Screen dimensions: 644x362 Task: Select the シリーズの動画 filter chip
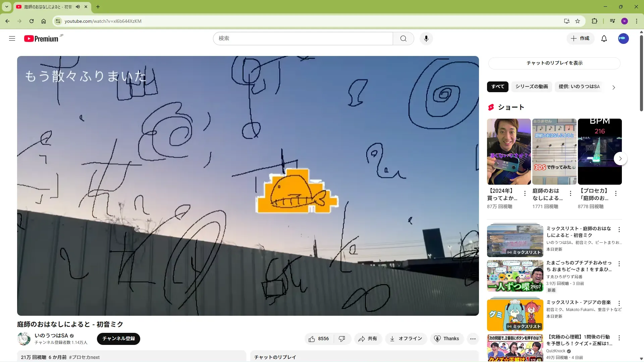point(531,87)
